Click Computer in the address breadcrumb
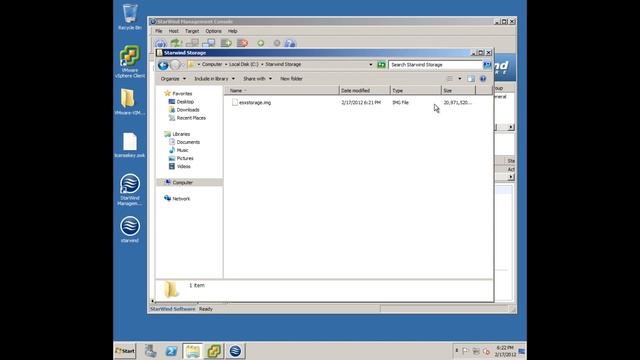 point(212,64)
